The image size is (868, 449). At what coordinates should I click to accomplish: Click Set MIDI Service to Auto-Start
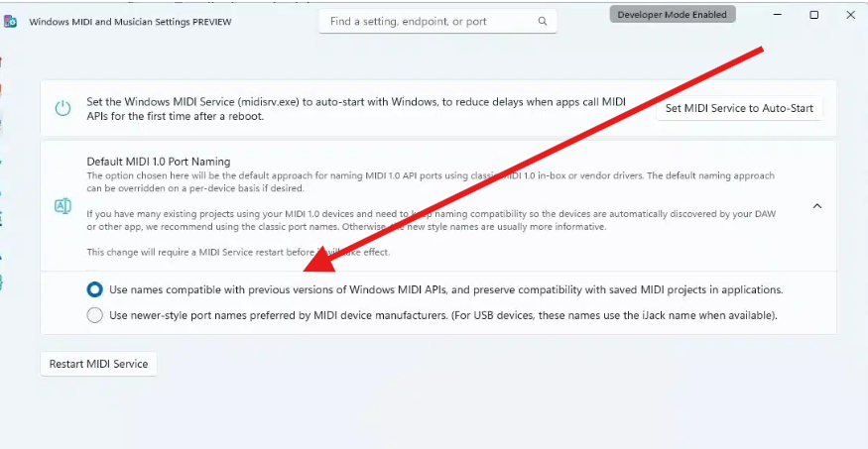pos(739,108)
